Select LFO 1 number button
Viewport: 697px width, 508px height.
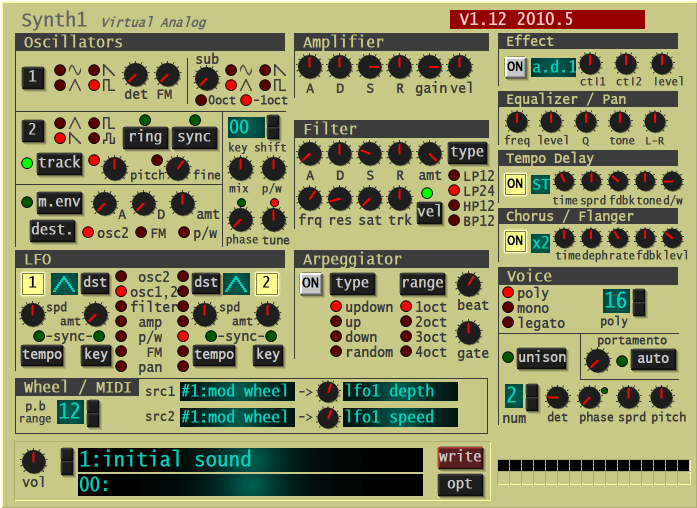point(32,284)
